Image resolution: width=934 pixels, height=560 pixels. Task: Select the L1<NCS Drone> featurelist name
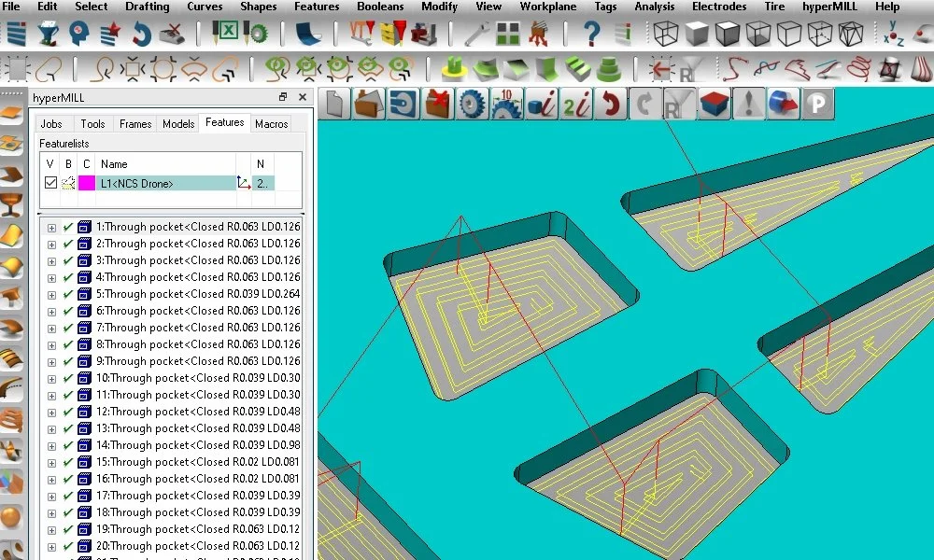coord(165,183)
